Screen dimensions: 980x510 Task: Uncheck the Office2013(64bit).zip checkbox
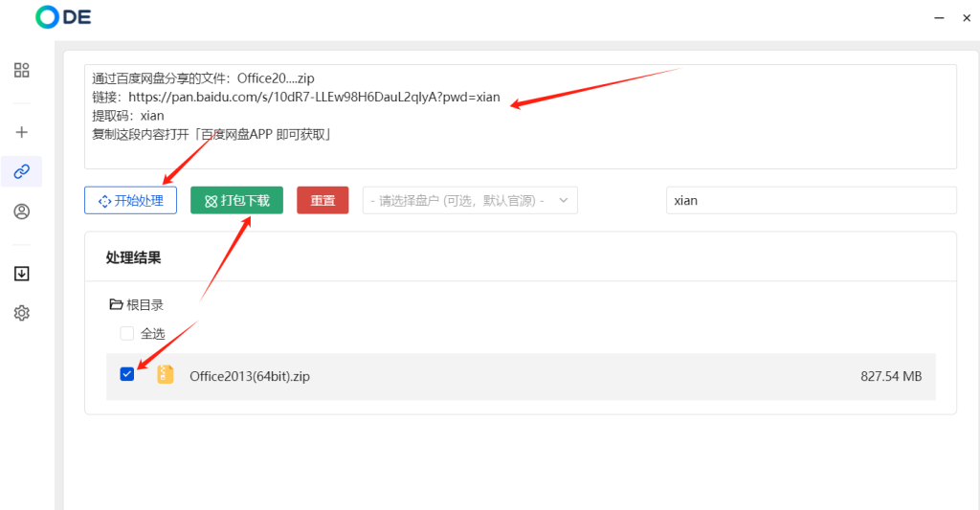[x=127, y=374]
